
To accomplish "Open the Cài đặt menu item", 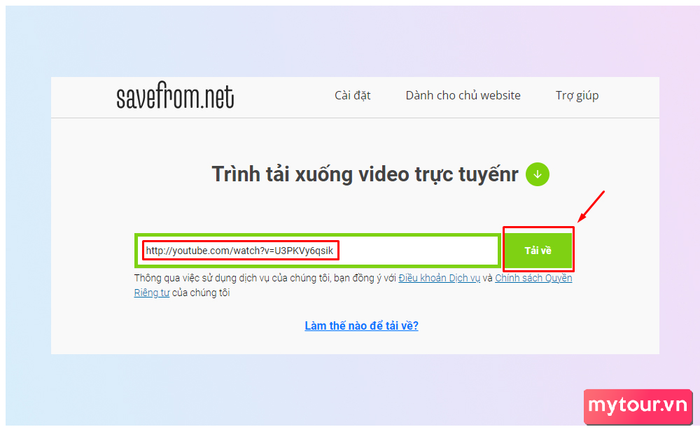I will (x=353, y=96).
